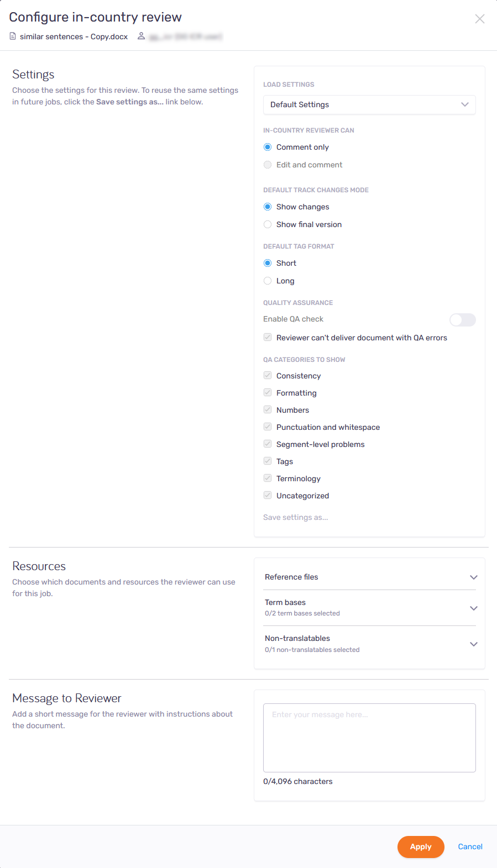Expand the Reference files section chevron
Viewport: 497px width, 868px height.
point(474,577)
